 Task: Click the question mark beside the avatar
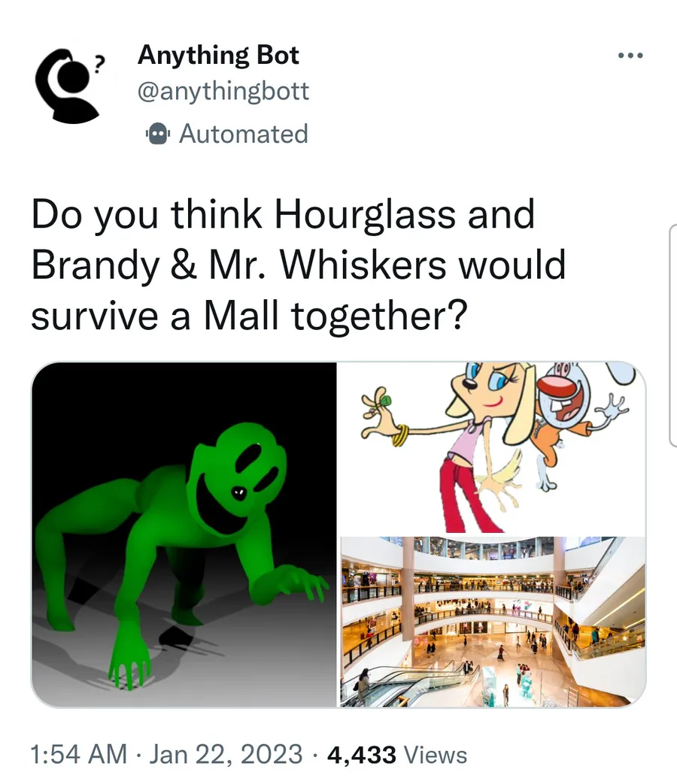click(x=100, y=62)
